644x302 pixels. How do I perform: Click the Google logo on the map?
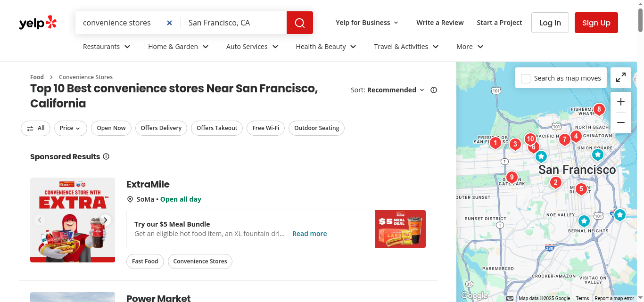pyautogui.click(x=474, y=296)
